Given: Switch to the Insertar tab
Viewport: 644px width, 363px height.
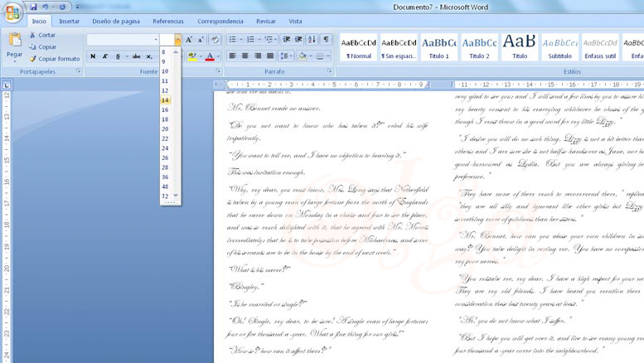Looking at the screenshot, I should [x=69, y=22].
